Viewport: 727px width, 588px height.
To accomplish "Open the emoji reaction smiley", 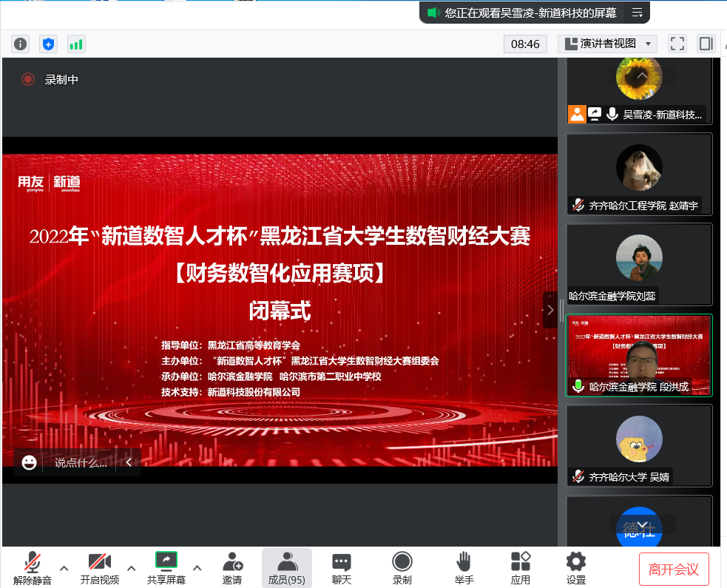I will coord(30,462).
